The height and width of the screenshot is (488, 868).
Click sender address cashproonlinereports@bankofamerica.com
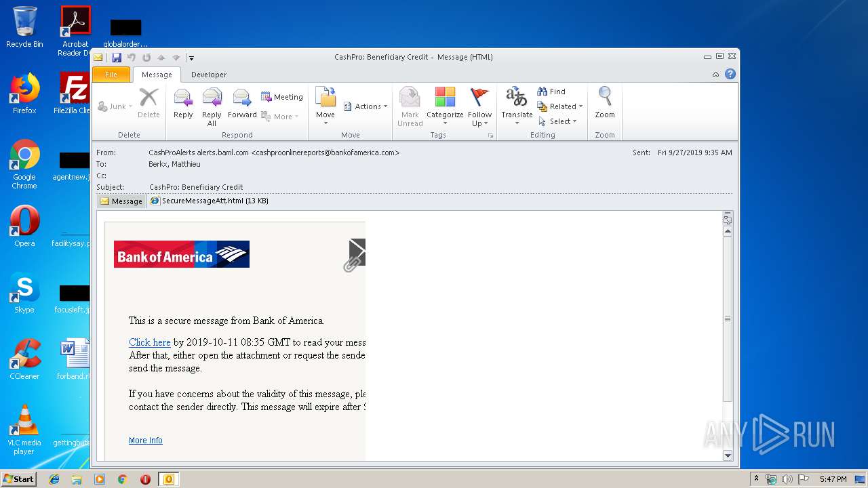(325, 152)
